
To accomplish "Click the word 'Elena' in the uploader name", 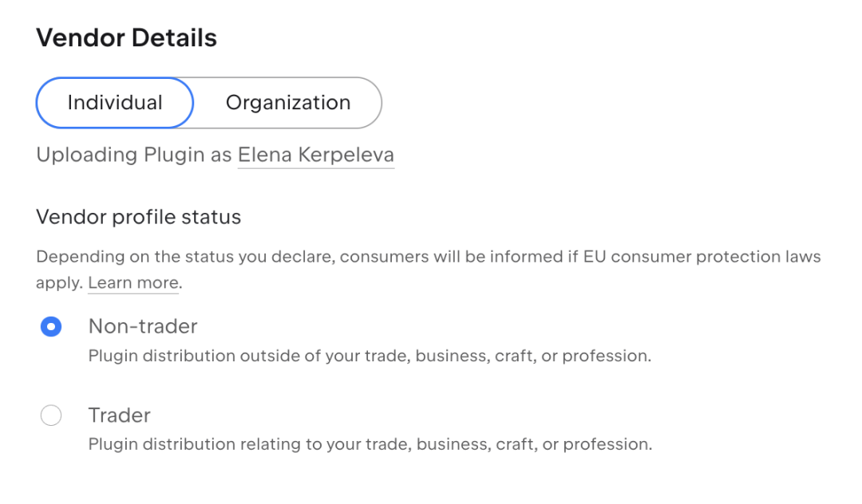I will (x=265, y=155).
